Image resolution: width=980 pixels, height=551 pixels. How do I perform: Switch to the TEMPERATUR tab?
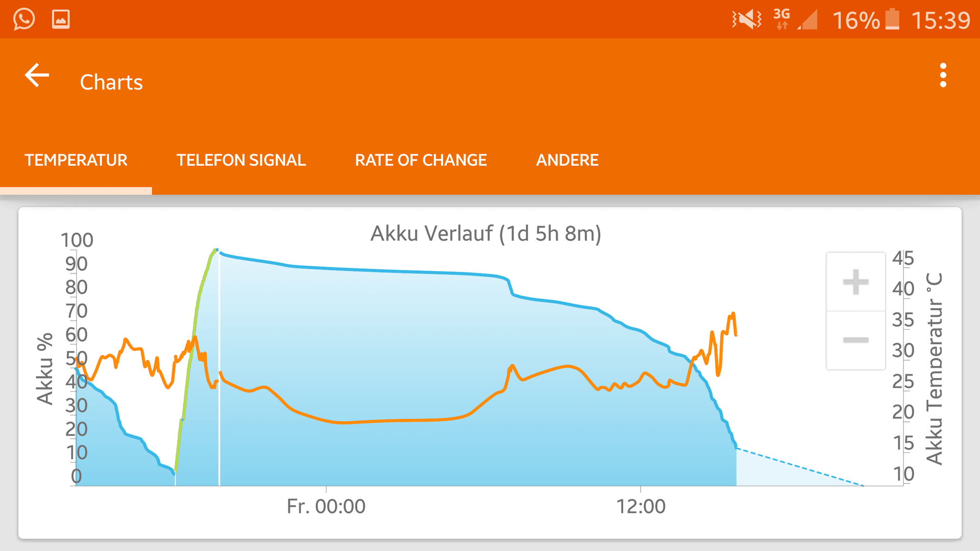point(76,160)
